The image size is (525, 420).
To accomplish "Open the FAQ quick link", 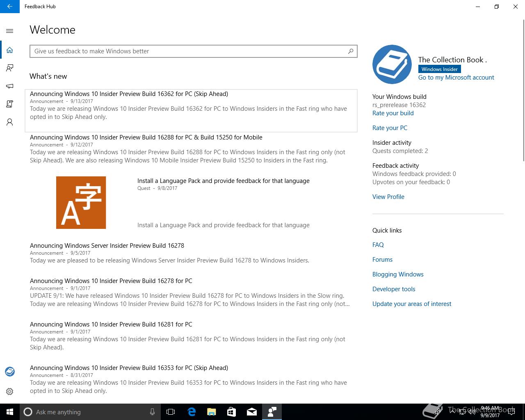I will [x=378, y=245].
